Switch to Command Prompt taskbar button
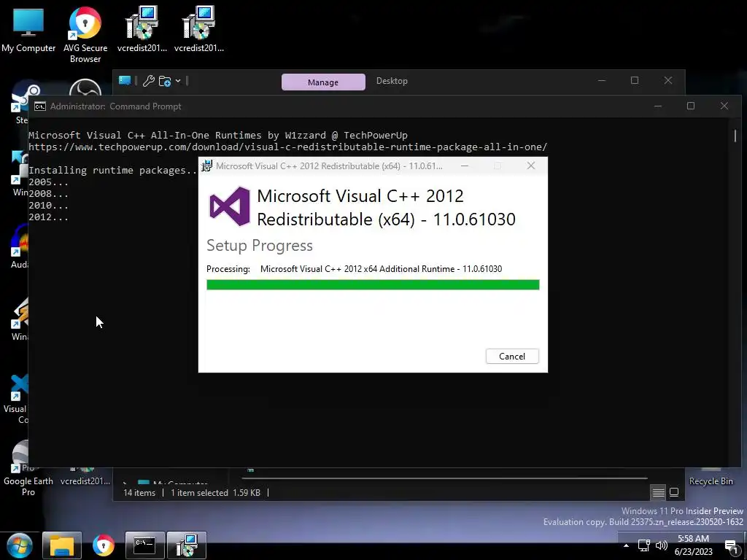747x560 pixels. (x=145, y=545)
